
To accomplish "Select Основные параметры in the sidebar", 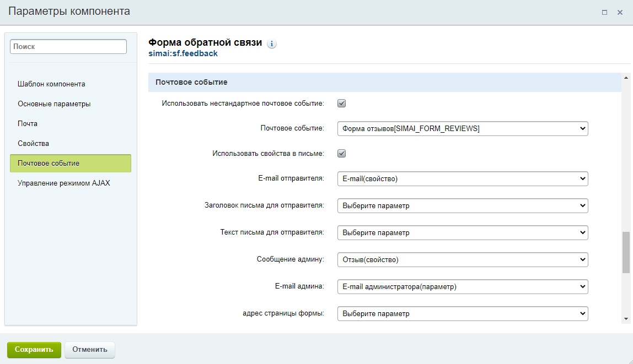I will [x=54, y=104].
